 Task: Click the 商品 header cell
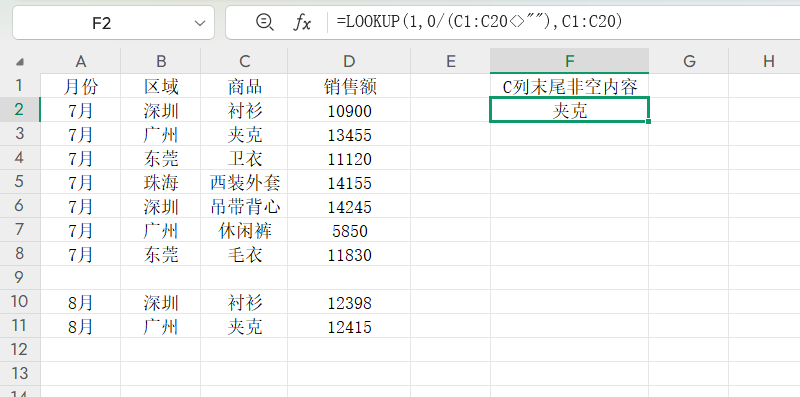pyautogui.click(x=244, y=86)
